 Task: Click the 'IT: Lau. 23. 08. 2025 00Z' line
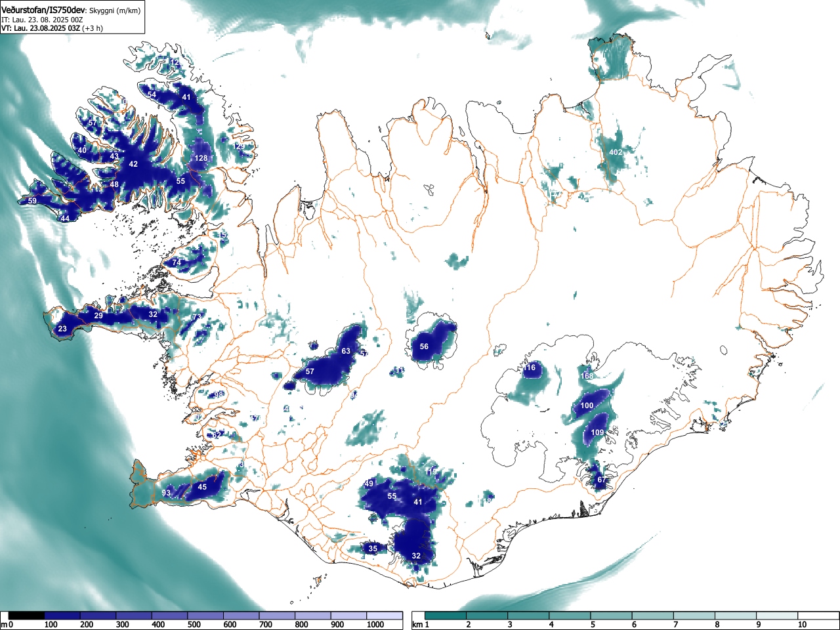pyautogui.click(x=42, y=20)
